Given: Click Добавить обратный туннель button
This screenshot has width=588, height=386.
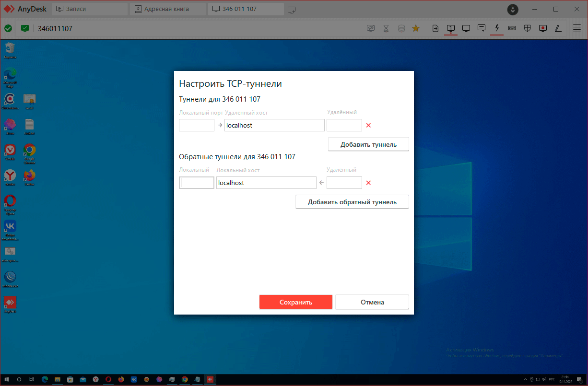Looking at the screenshot, I should (x=352, y=202).
